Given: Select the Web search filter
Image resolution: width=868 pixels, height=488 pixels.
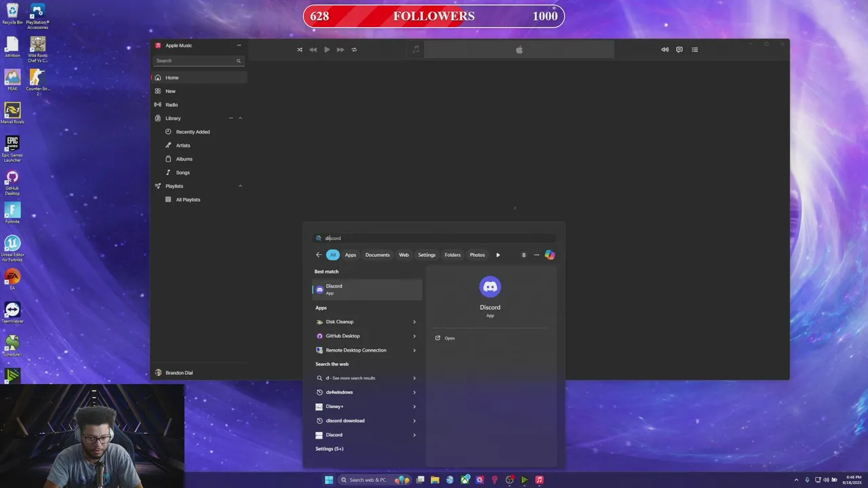Looking at the screenshot, I should click(x=403, y=255).
